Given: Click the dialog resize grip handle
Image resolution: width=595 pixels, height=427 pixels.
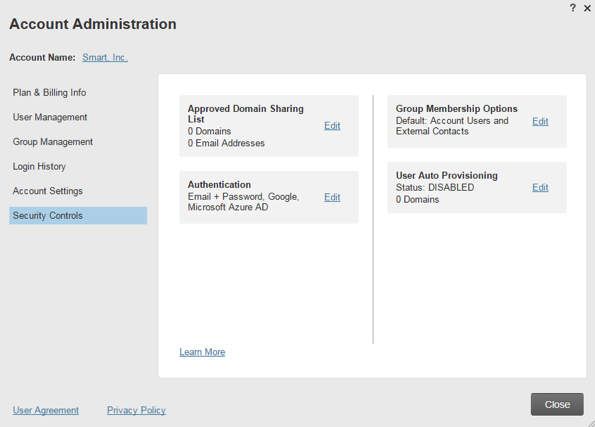Looking at the screenshot, I should [x=591, y=423].
